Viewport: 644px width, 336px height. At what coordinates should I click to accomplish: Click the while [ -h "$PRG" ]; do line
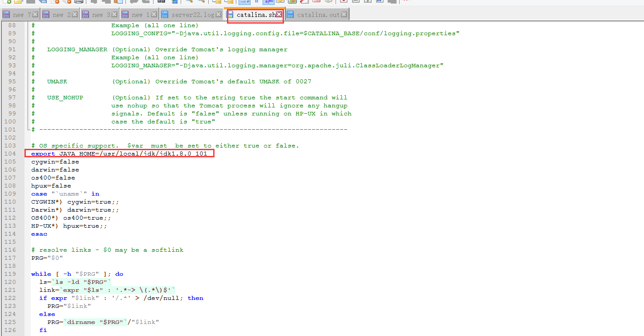77,274
